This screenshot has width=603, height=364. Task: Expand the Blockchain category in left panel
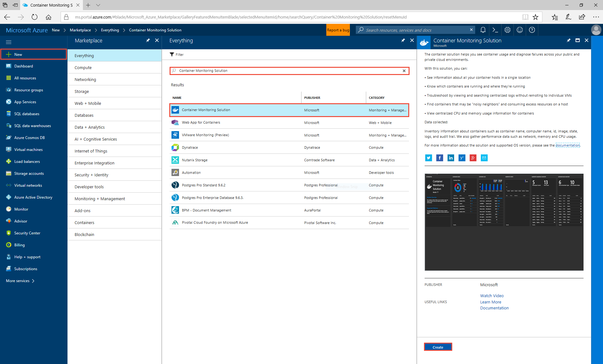pyautogui.click(x=84, y=234)
